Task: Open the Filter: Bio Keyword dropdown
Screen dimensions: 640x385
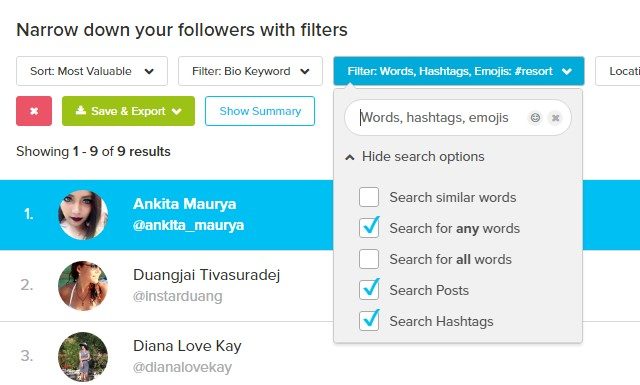Action: (x=250, y=71)
